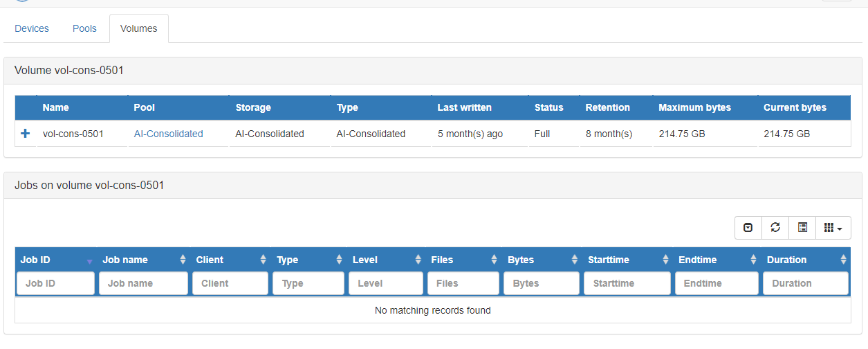
Task: Click the Level filter input box
Action: tap(385, 283)
